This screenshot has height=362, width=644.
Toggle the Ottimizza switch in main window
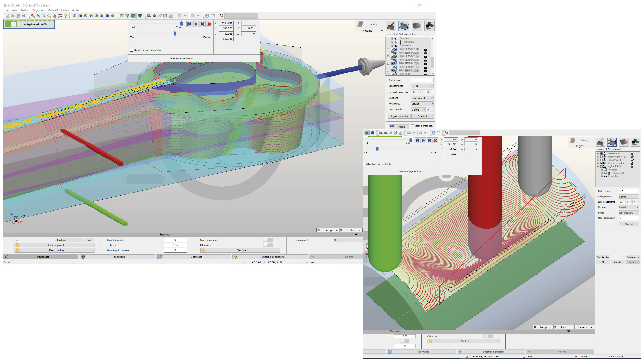(268, 245)
